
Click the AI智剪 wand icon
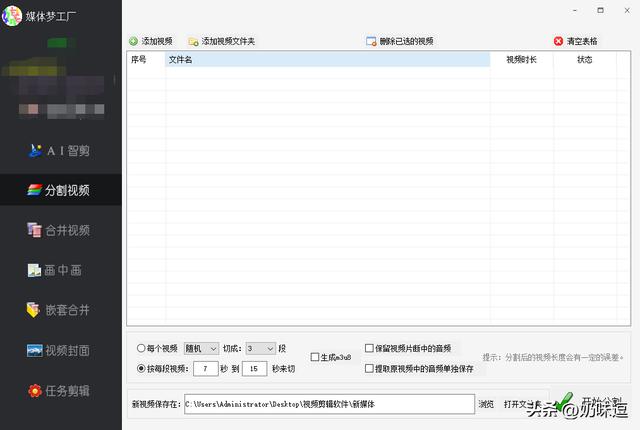(35, 151)
